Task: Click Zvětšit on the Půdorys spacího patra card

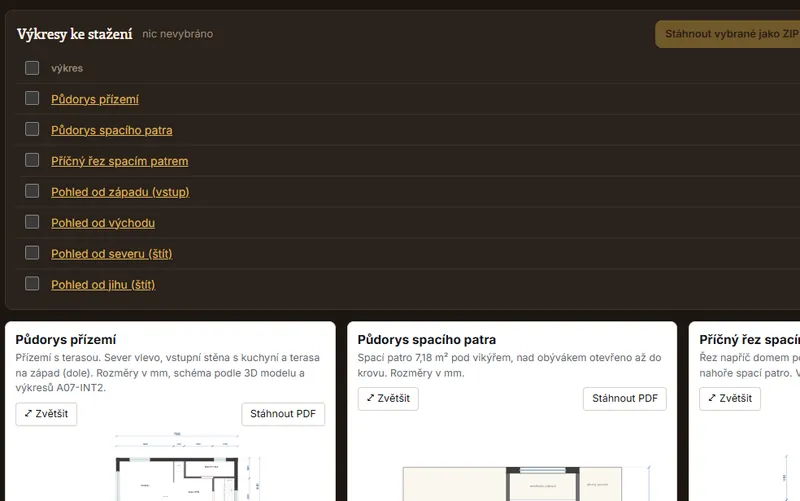Action: point(388,398)
